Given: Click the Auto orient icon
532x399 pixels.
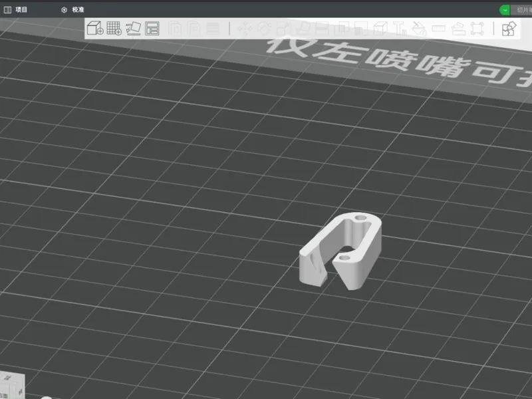Looking at the screenshot, I should 133,29.
